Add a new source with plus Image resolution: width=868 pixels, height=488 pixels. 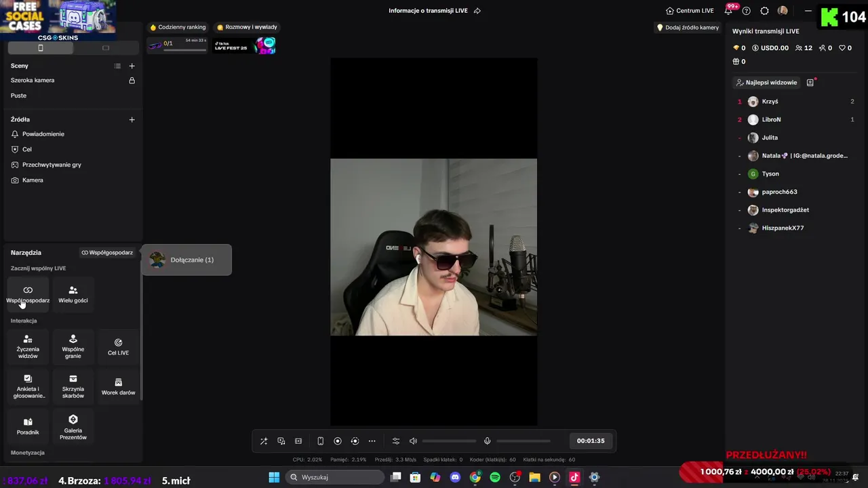(132, 119)
